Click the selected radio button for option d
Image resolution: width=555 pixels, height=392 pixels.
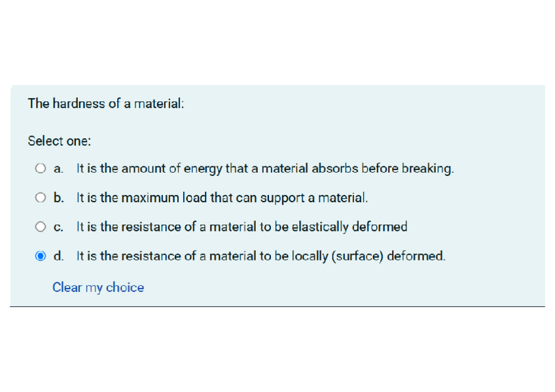(x=41, y=256)
